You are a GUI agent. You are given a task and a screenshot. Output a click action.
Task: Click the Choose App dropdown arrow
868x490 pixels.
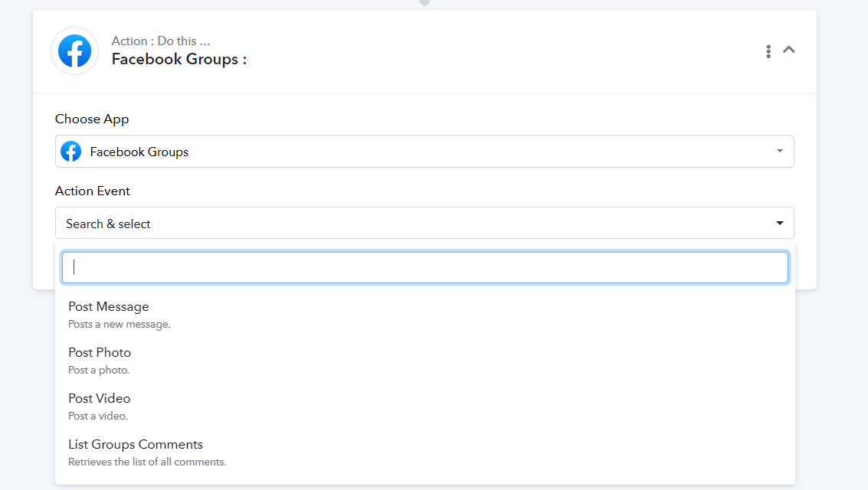coord(779,151)
